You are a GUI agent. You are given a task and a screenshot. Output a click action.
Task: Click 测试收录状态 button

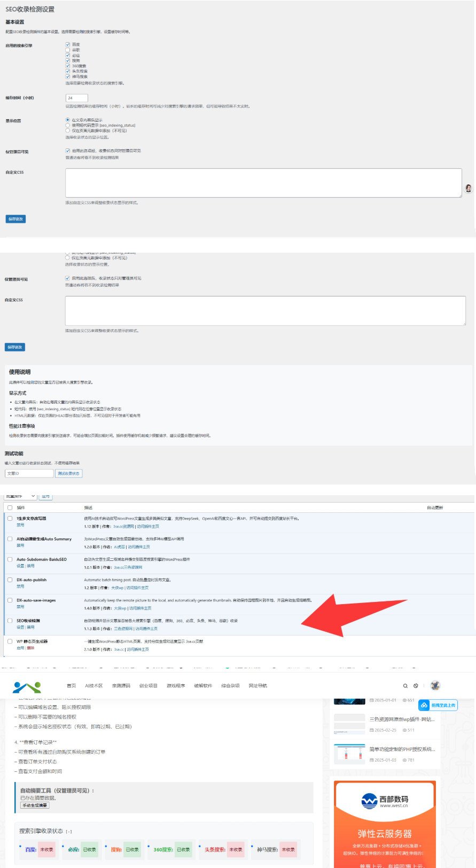pos(68,473)
